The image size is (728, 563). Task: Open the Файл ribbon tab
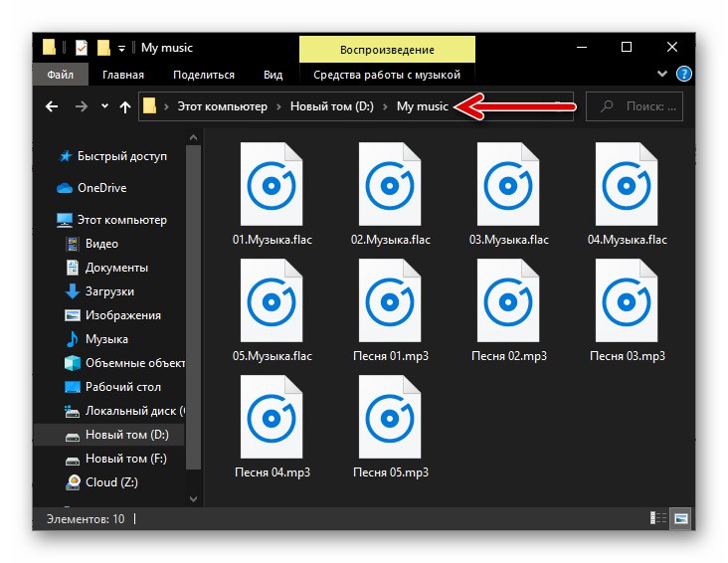click(x=61, y=75)
